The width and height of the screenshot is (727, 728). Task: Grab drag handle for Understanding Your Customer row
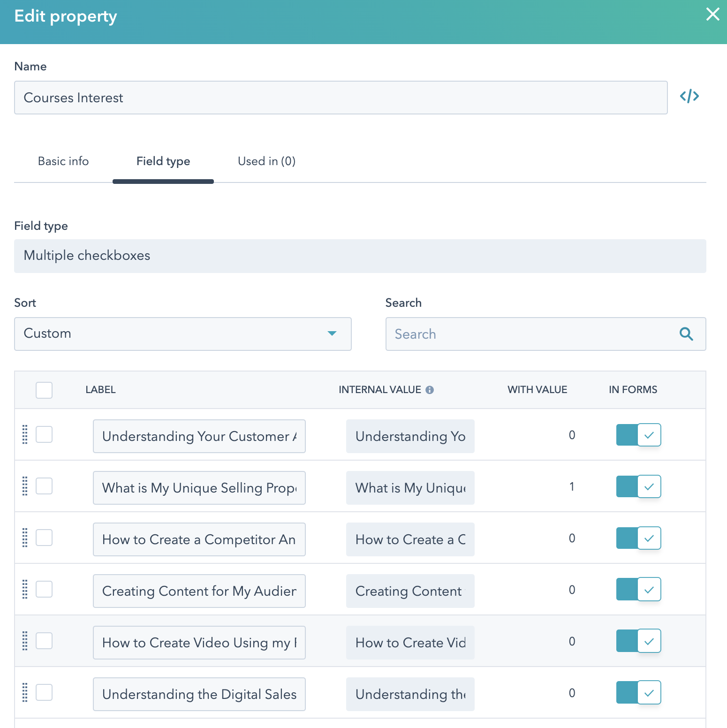click(25, 434)
